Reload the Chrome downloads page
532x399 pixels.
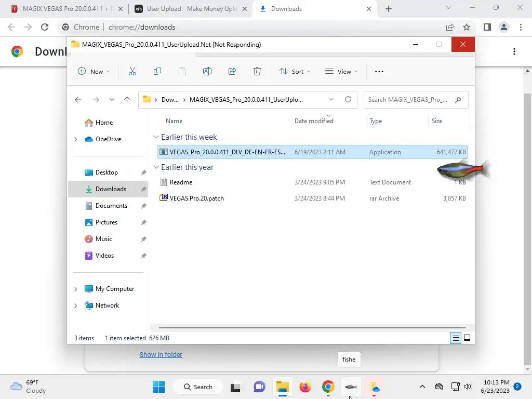[x=45, y=27]
